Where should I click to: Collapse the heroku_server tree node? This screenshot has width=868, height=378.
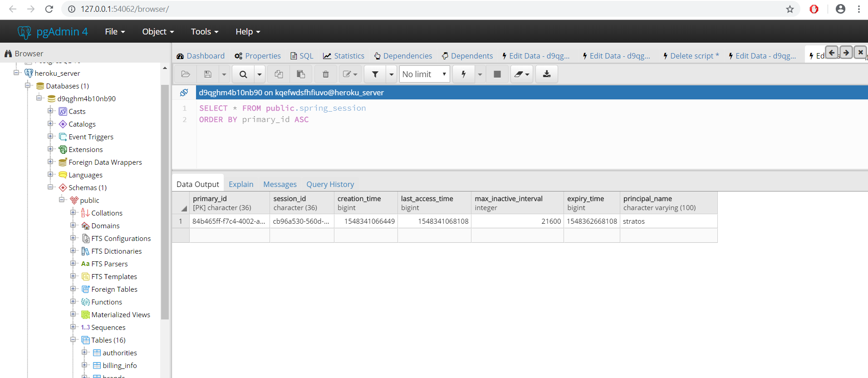[x=17, y=73]
